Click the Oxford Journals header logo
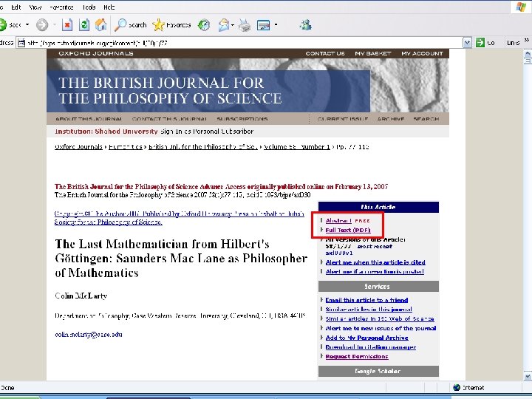This screenshot has width=532, height=399. [x=96, y=53]
